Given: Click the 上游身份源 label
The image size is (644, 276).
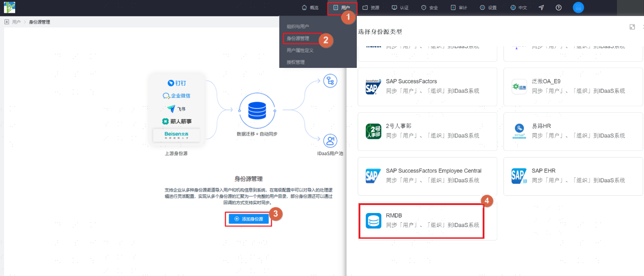Looking at the screenshot, I should (176, 154).
